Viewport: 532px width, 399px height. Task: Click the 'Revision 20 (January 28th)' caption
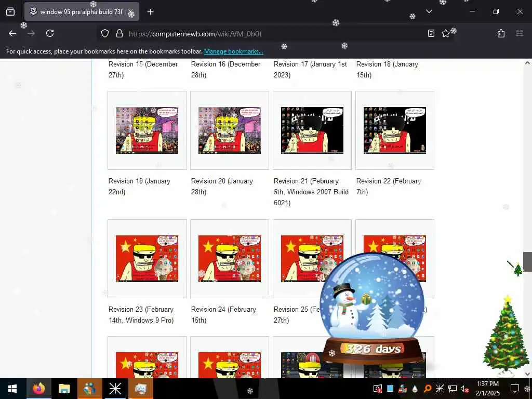(222, 187)
